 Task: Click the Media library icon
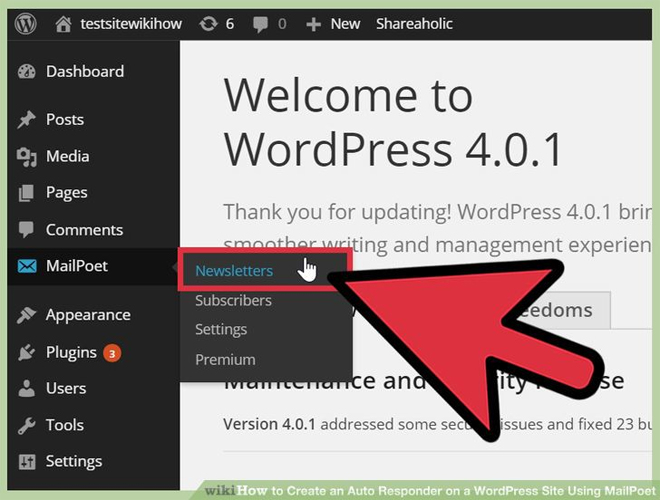27,157
